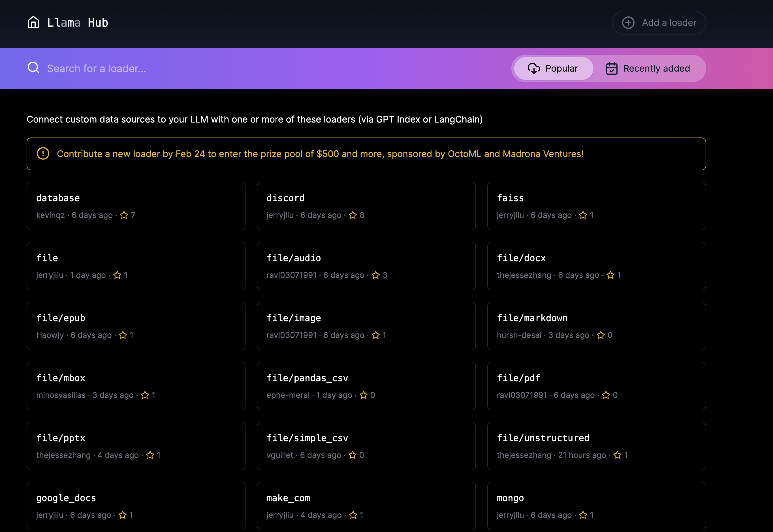This screenshot has height=532, width=773.
Task: Click the calendar icon in Recently added
Action: click(x=612, y=68)
